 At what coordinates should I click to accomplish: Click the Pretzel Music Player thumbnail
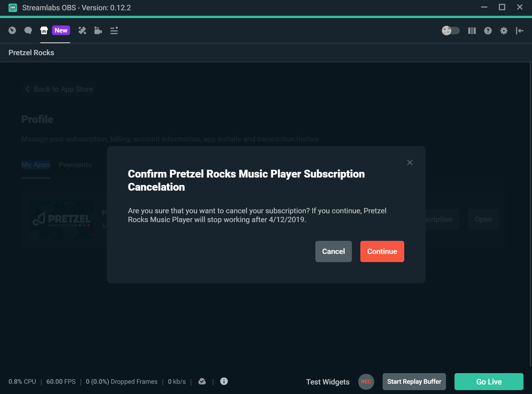pyautogui.click(x=62, y=219)
